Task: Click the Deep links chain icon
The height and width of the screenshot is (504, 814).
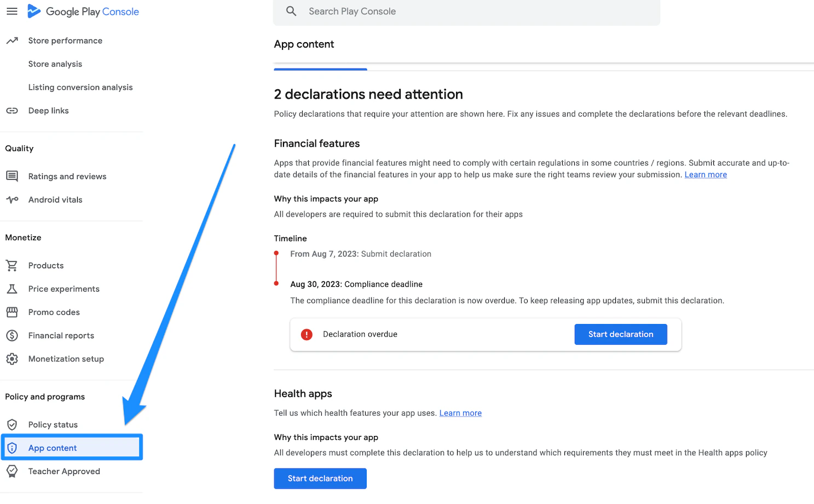Action: pos(12,111)
